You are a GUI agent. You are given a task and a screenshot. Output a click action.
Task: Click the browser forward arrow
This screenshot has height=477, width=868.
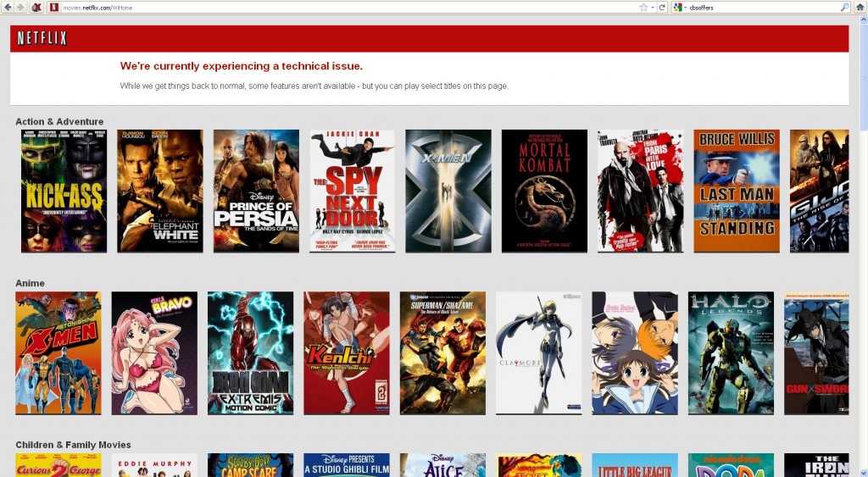tap(20, 7)
